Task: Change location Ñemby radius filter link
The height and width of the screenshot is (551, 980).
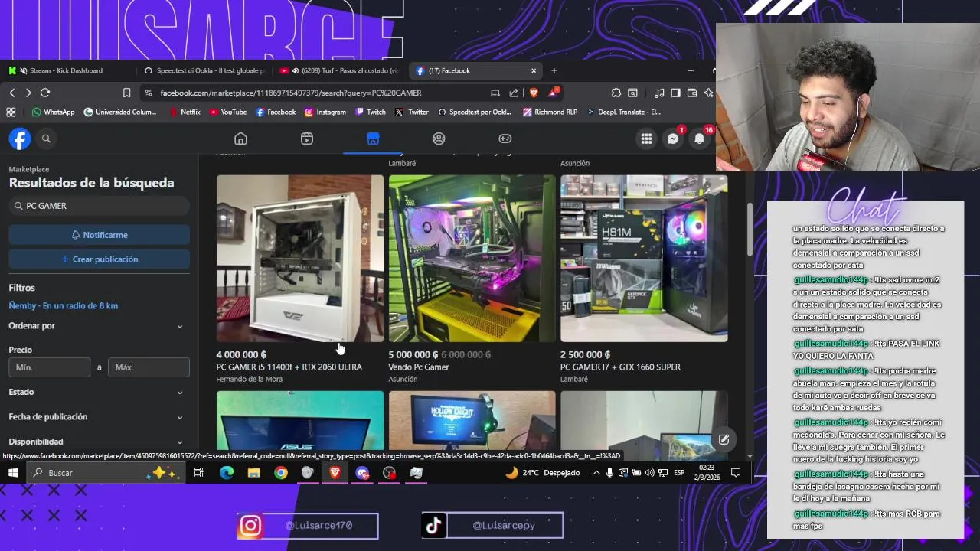Action: 64,305
